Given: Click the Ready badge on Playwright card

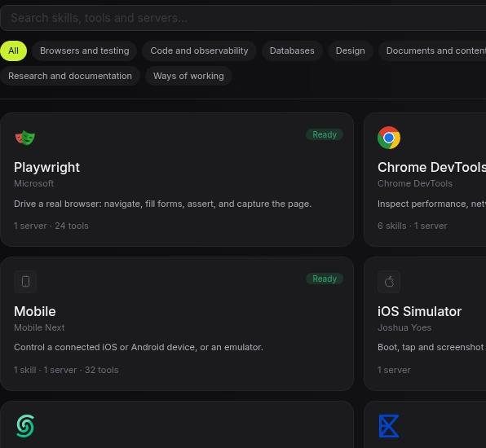Looking at the screenshot, I should [325, 134].
